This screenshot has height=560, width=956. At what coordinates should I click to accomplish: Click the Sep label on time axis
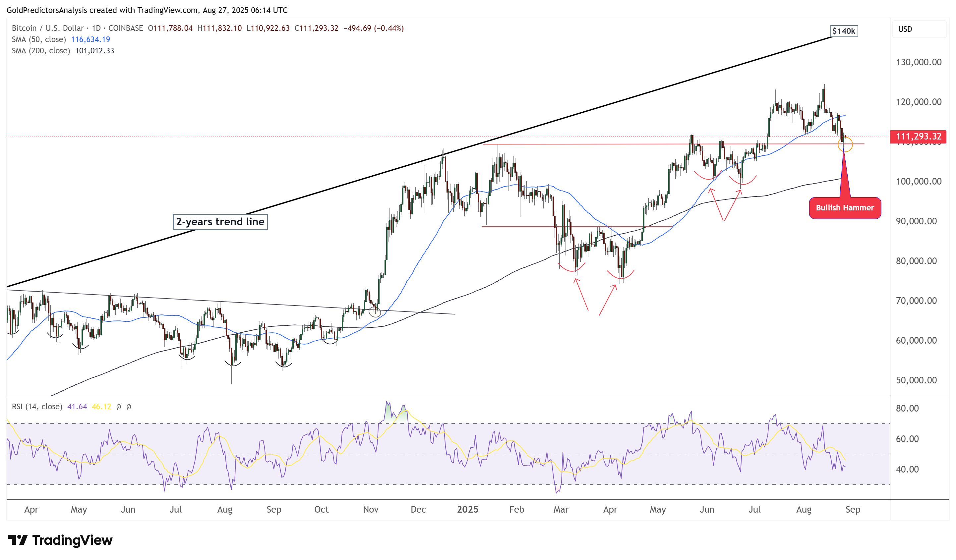click(x=853, y=510)
